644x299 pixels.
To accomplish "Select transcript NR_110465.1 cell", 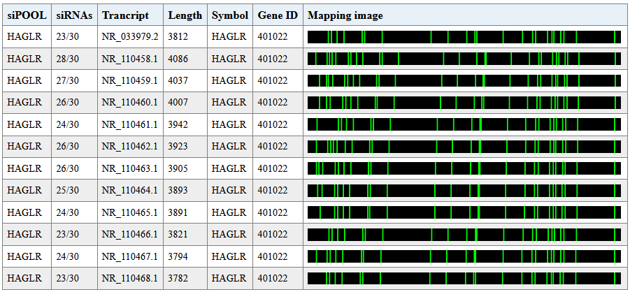I will [130, 212].
